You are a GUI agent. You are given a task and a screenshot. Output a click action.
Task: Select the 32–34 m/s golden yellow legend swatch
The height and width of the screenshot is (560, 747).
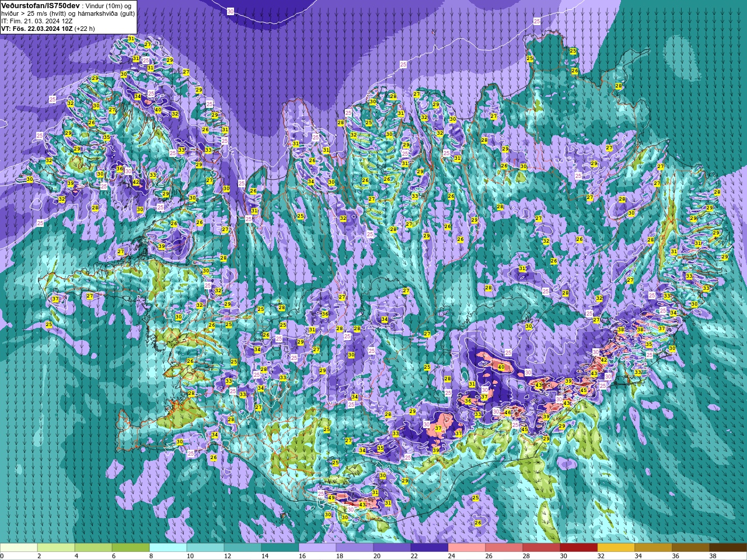tap(616, 548)
